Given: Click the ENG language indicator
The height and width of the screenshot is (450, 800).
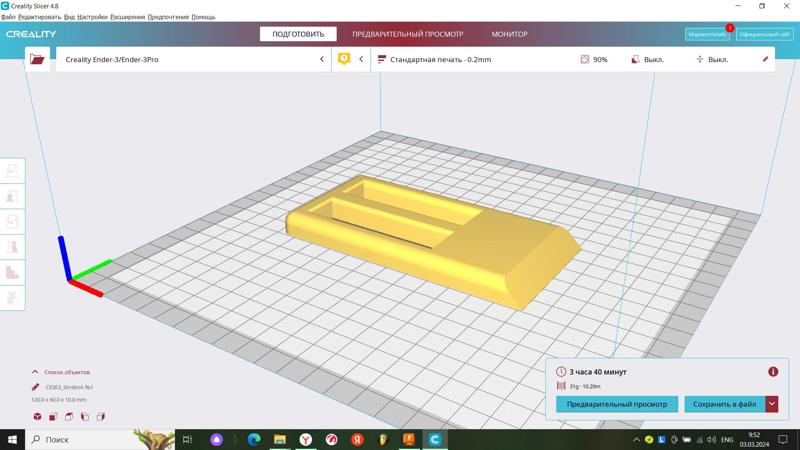Looking at the screenshot, I should [x=727, y=439].
